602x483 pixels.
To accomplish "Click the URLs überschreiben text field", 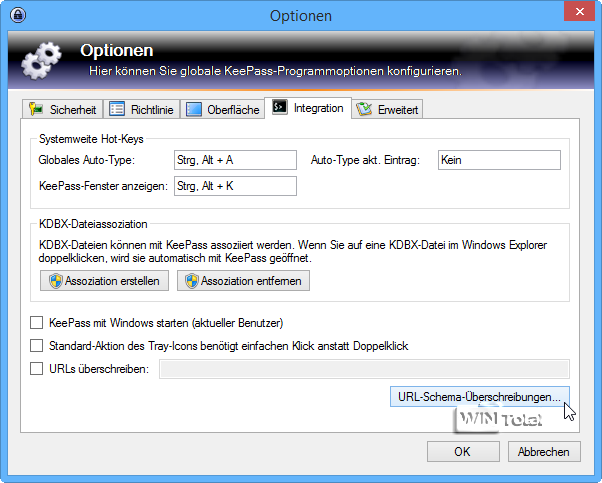I will pos(364,369).
